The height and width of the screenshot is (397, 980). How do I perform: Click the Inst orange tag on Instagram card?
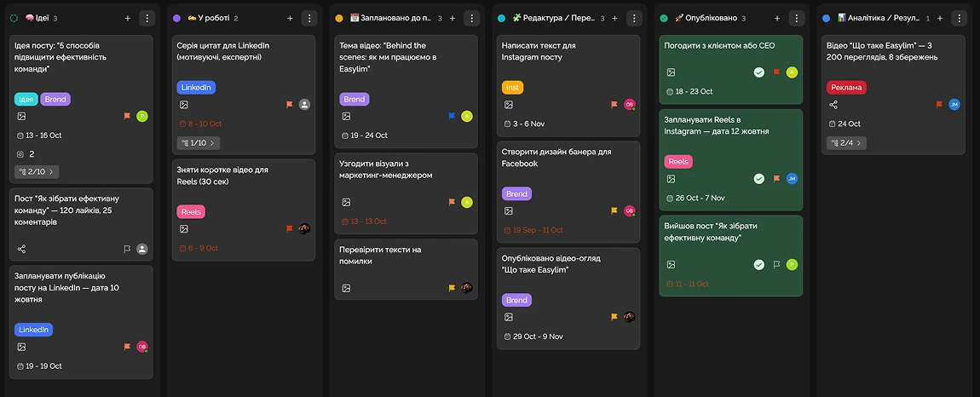512,87
